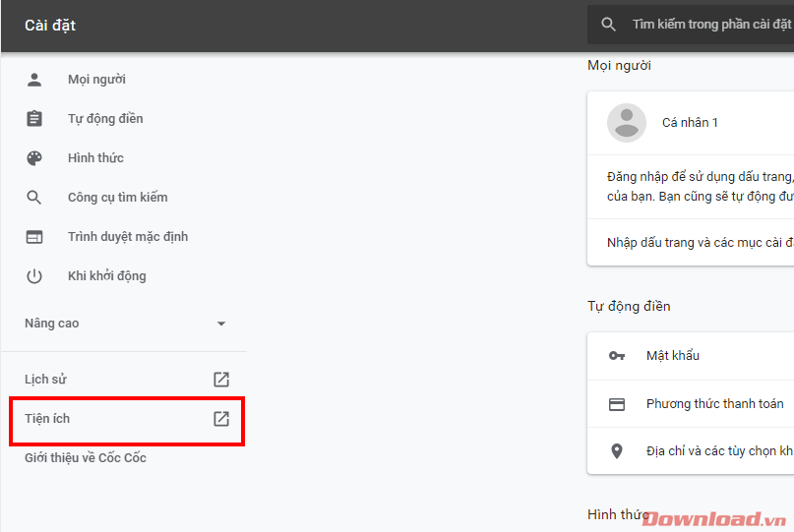This screenshot has height=532, width=794.
Task: Click the location pin icon beside Địa chỉ
Action: (616, 451)
